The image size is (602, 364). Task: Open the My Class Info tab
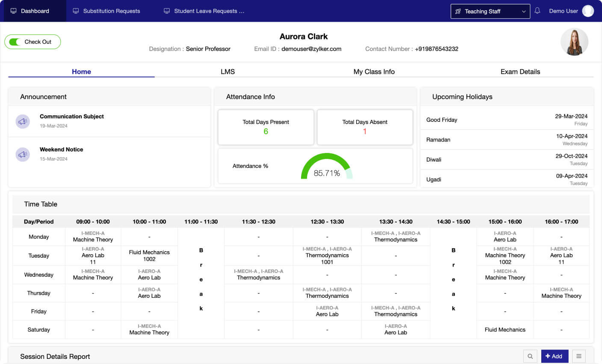374,72
